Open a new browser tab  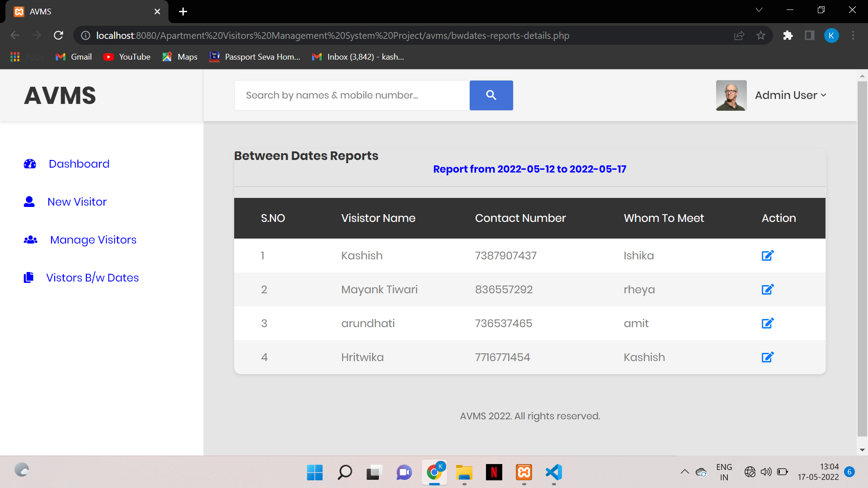tap(183, 11)
